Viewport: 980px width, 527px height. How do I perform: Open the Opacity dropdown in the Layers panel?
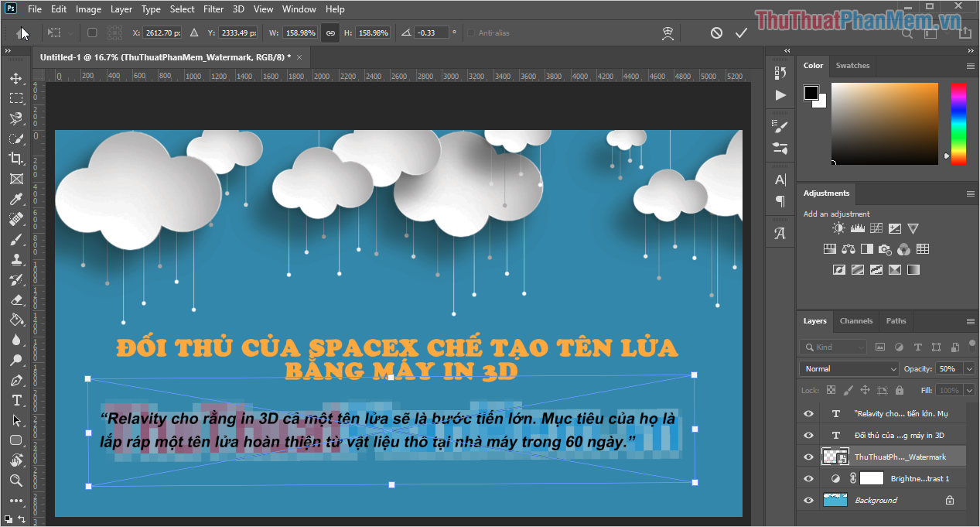[x=970, y=368]
